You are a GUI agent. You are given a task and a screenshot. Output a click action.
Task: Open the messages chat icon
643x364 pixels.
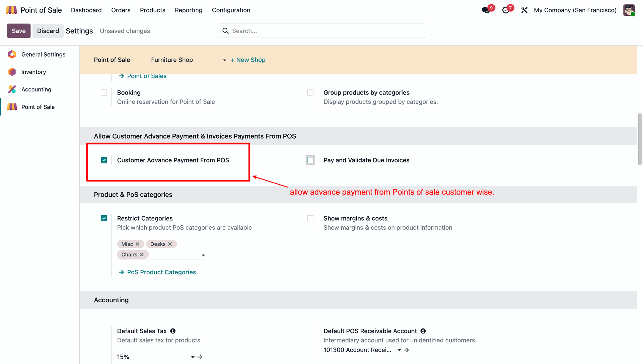coord(486,10)
